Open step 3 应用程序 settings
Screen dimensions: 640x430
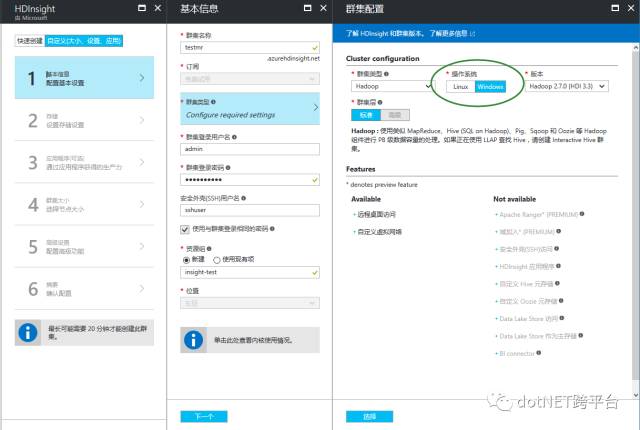pos(84,162)
